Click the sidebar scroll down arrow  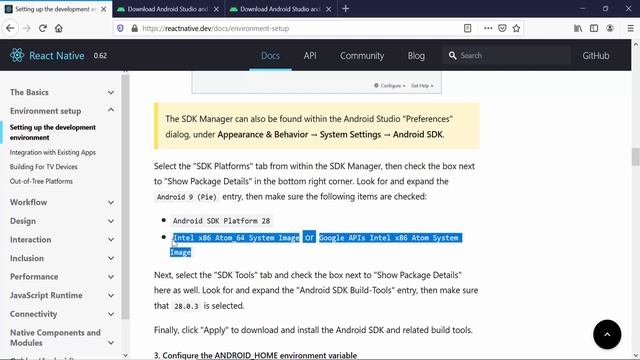coord(125,356)
